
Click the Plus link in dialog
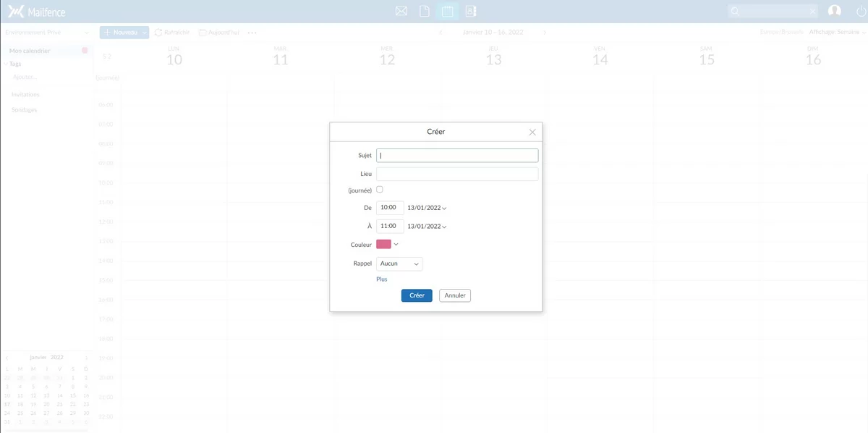click(382, 279)
